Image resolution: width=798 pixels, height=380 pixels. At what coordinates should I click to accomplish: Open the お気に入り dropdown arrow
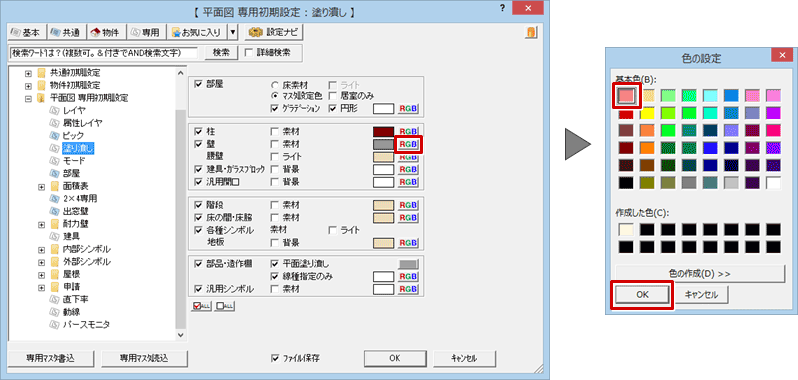tap(233, 33)
